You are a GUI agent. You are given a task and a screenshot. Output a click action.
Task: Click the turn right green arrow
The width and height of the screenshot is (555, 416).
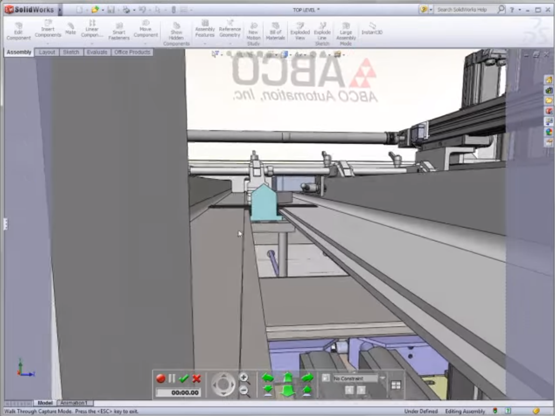point(307,377)
